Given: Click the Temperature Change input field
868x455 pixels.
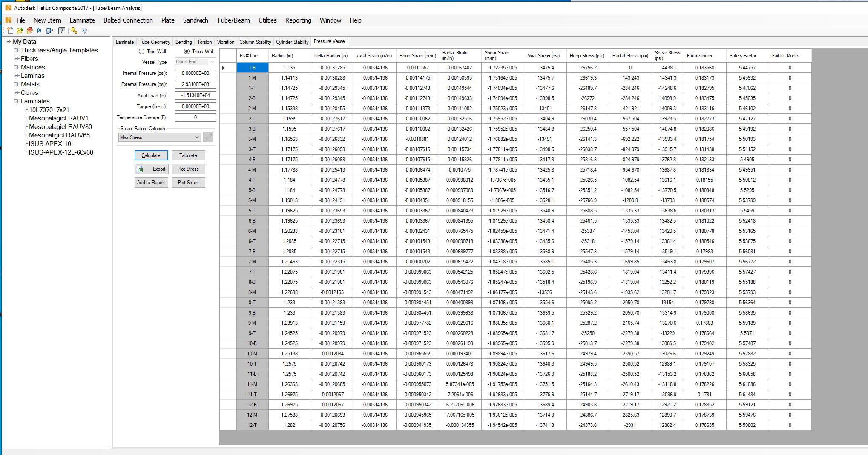Looking at the screenshot, I should click(x=195, y=117).
